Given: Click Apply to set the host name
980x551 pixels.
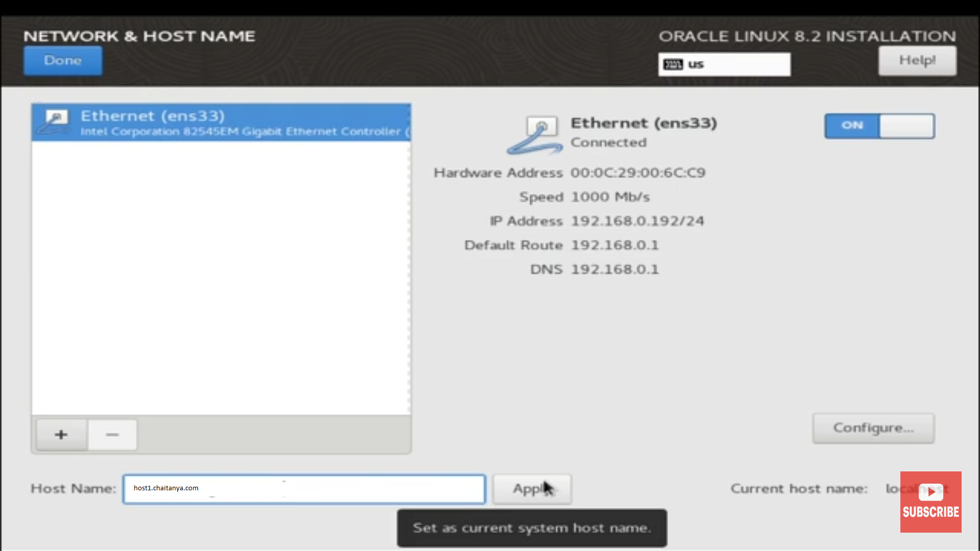Looking at the screenshot, I should (x=532, y=489).
